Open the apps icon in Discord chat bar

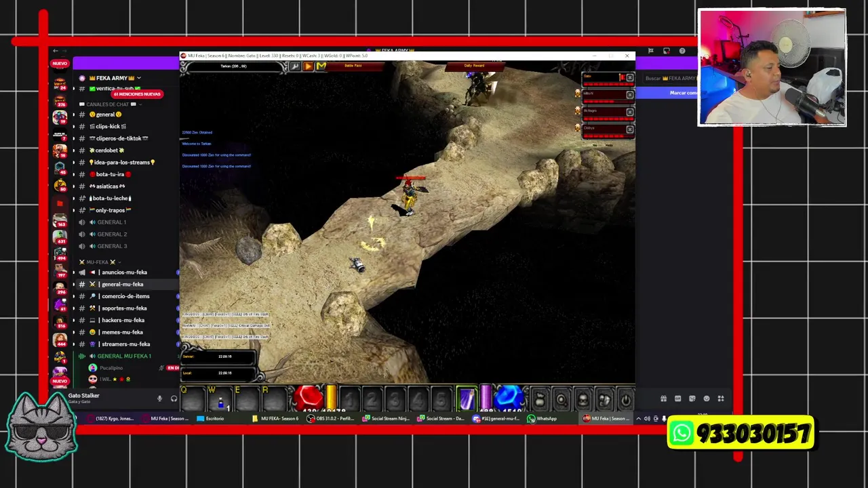point(721,399)
